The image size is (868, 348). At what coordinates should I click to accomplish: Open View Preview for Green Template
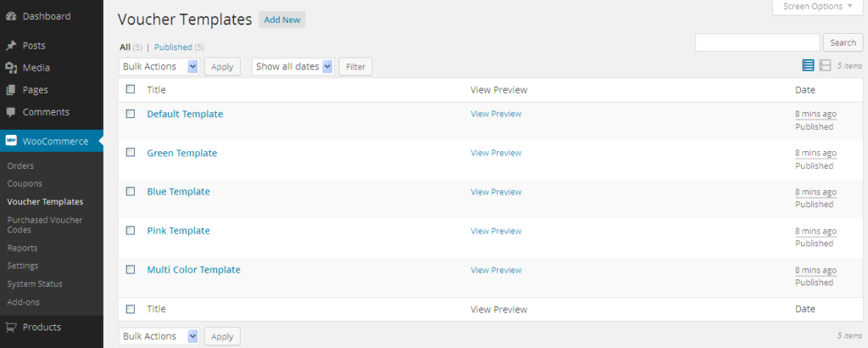(496, 153)
